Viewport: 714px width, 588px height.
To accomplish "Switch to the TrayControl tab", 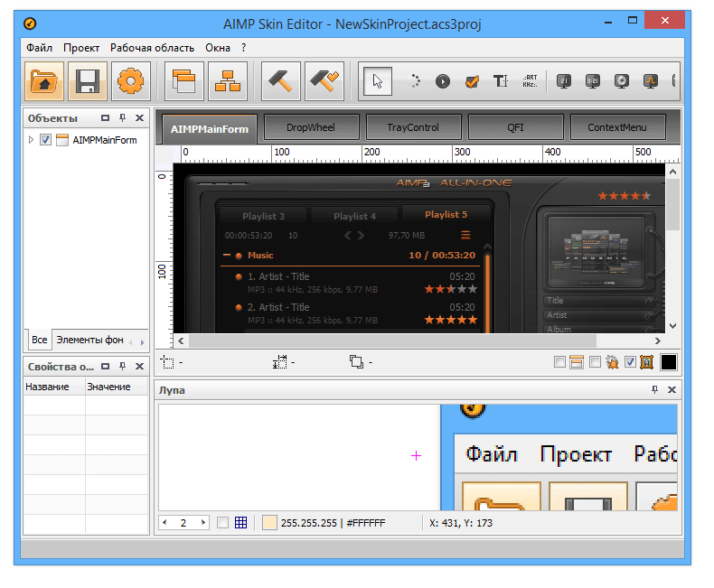I will pyautogui.click(x=413, y=127).
